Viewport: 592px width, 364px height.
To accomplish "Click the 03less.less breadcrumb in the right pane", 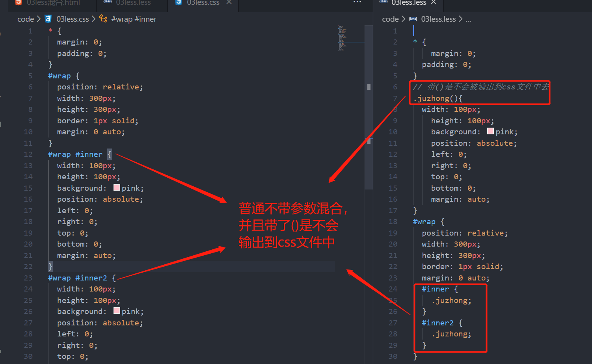I will tap(438, 19).
